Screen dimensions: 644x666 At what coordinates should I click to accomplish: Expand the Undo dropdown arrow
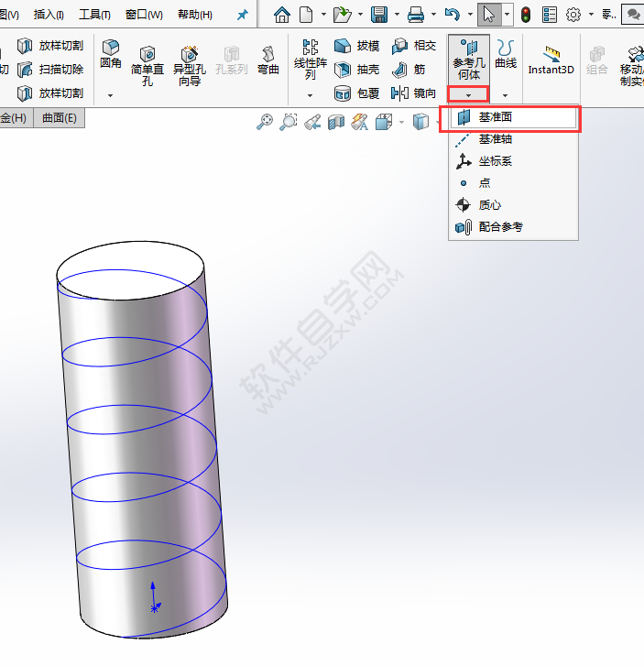point(470,15)
